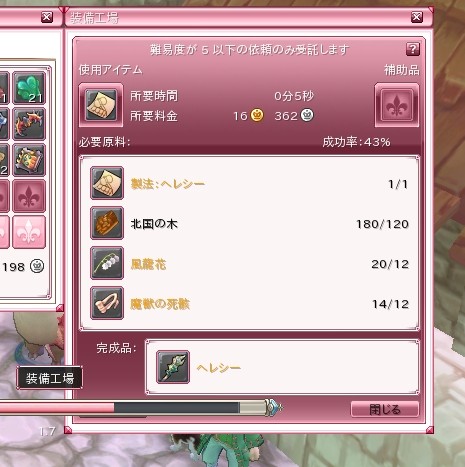Click the orange claw item in inventory

[29, 124]
